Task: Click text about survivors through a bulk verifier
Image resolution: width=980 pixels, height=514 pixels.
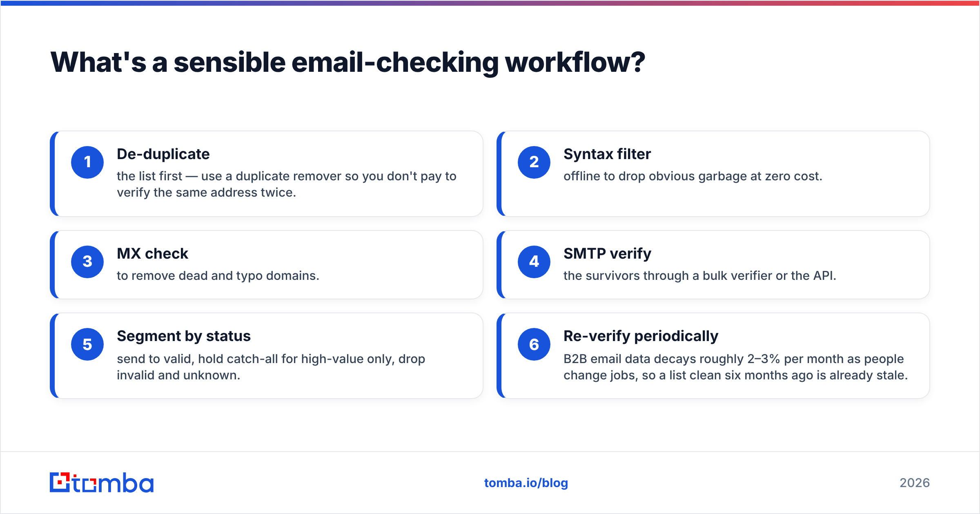Action: pyautogui.click(x=700, y=276)
